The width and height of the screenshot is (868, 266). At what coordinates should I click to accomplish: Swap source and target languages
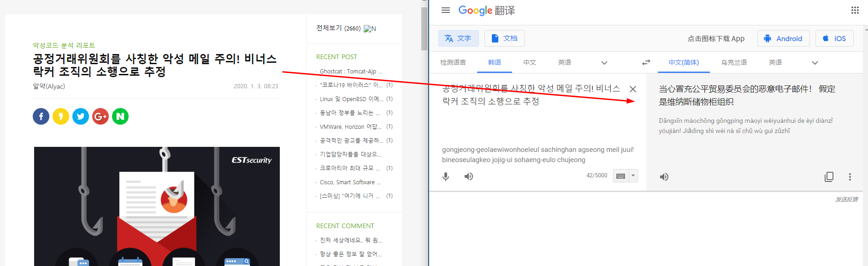point(646,62)
